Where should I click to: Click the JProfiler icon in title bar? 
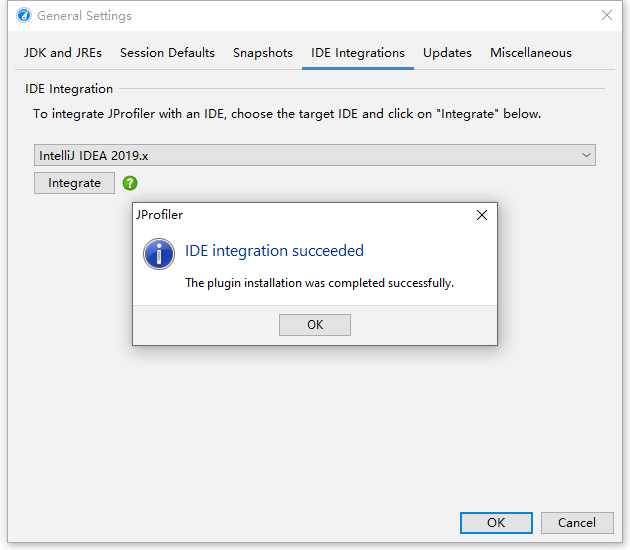(x=22, y=16)
